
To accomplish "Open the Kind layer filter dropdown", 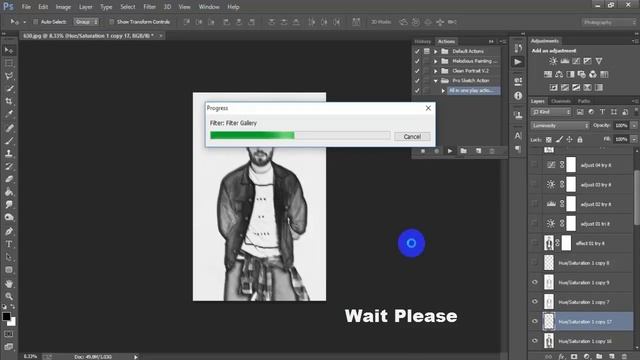I will 551,112.
